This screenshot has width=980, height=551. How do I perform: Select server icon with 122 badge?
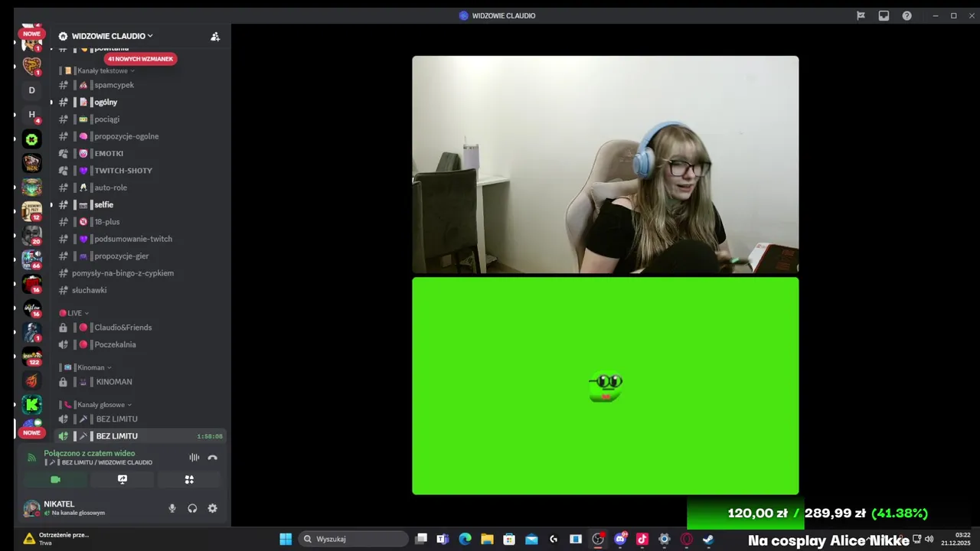click(x=31, y=356)
